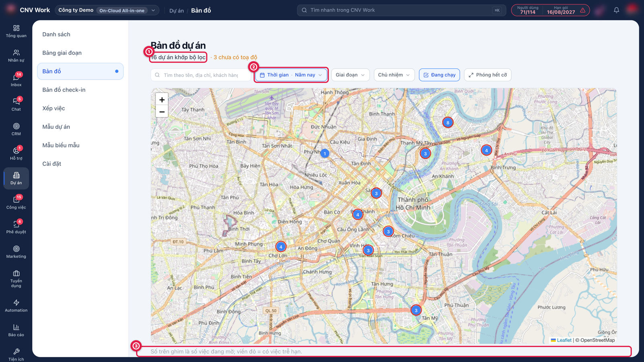Click the project search field
Image resolution: width=644 pixels, height=362 pixels.
201,75
